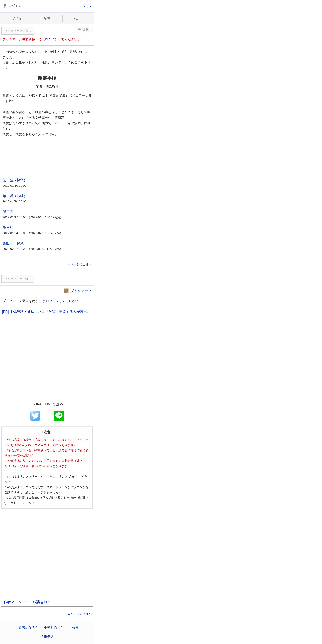Click date 2022/01/17 00:08 under 第二話
The width and height of the screenshot is (322, 644).
tap(14, 217)
